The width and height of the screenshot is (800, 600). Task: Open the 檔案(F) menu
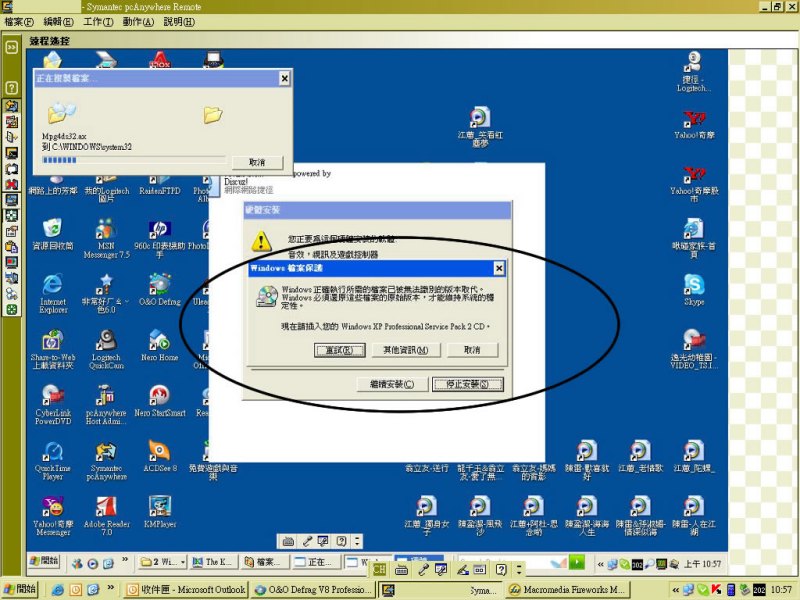pyautogui.click(x=19, y=21)
